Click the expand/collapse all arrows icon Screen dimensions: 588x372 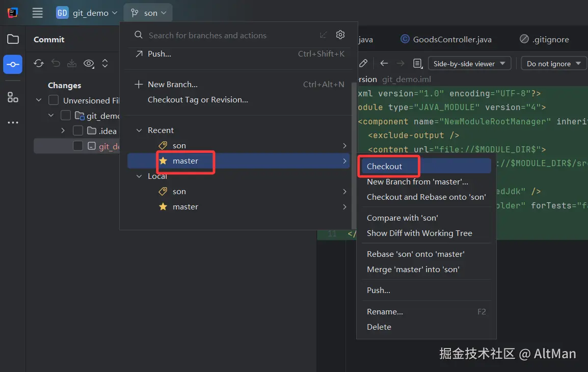105,63
